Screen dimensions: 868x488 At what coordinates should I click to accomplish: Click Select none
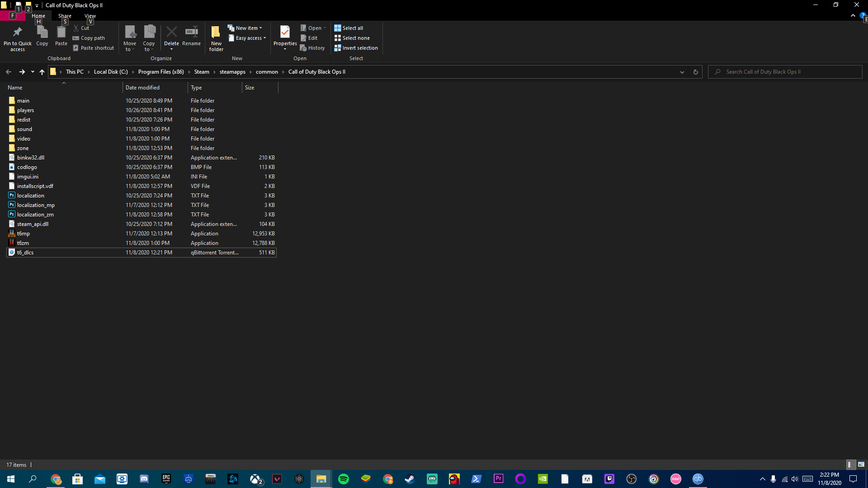click(352, 38)
